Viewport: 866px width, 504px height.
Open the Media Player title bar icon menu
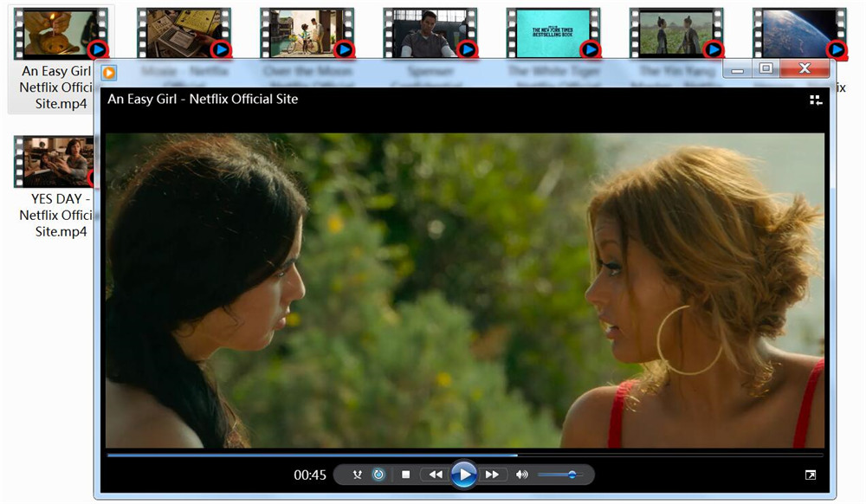click(x=109, y=73)
